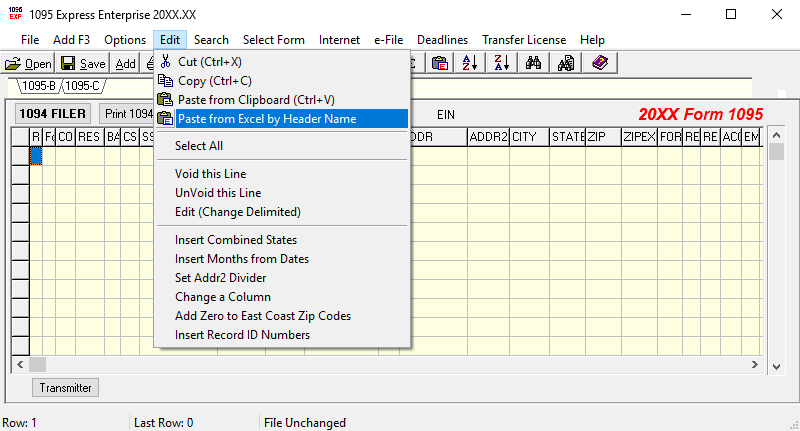Open the Transfer License menu
The image size is (800, 431).
(524, 40)
